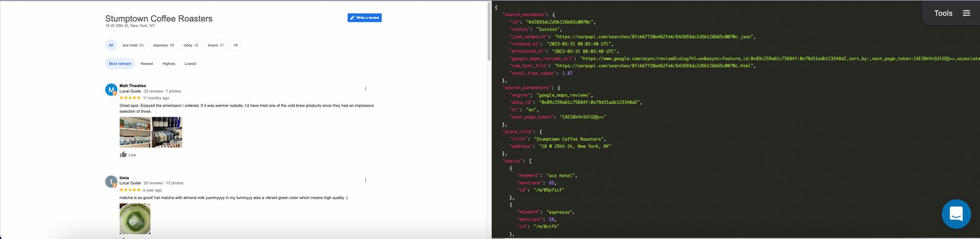View second photo in Matt Thwaites review
Image resolution: width=980 pixels, height=239 pixels.
point(167,132)
